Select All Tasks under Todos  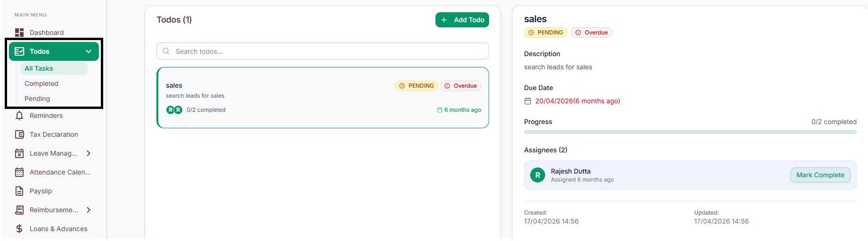(54, 68)
